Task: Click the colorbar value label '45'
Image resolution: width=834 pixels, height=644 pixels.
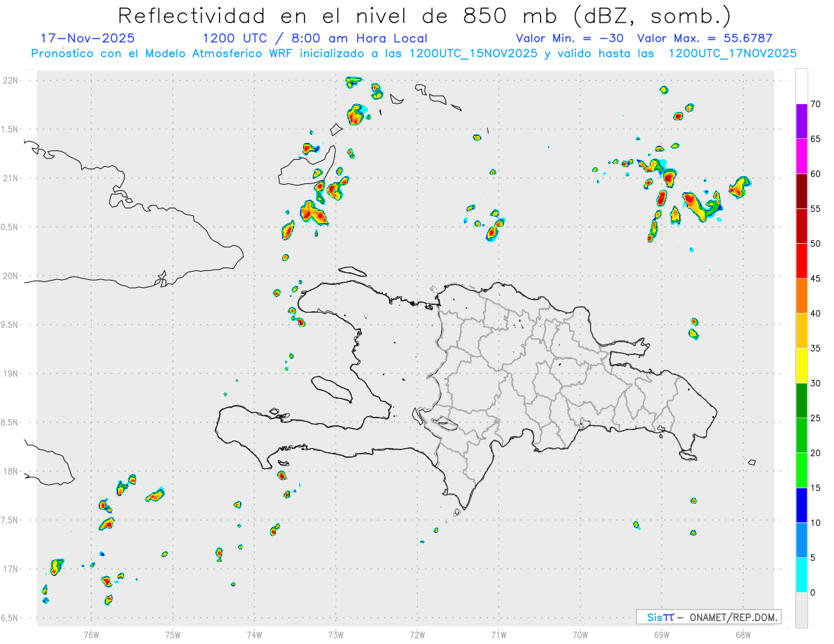Action: [816, 279]
